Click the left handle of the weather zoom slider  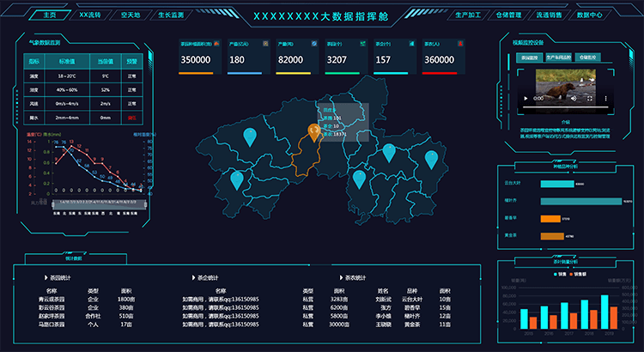click(x=52, y=204)
